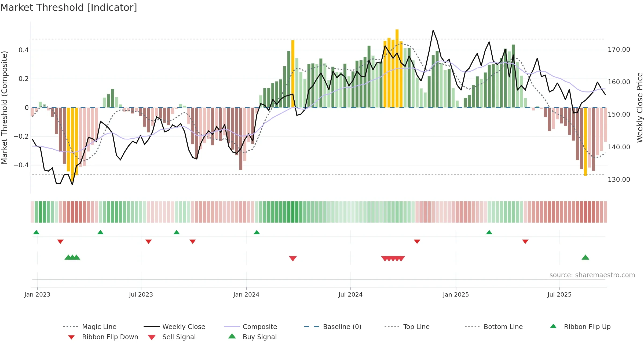This screenshot has height=362, width=644.
Task: Click the 130.00 price axis label
Action: point(619,180)
